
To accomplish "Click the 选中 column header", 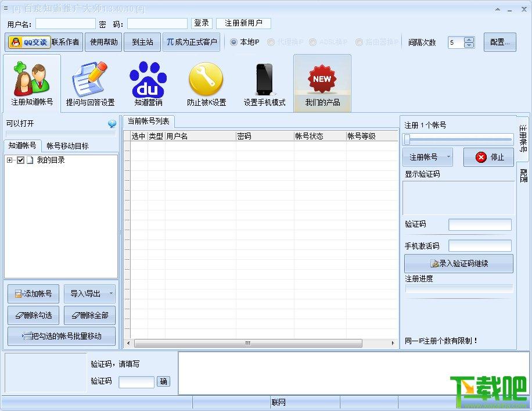I will 139,136.
